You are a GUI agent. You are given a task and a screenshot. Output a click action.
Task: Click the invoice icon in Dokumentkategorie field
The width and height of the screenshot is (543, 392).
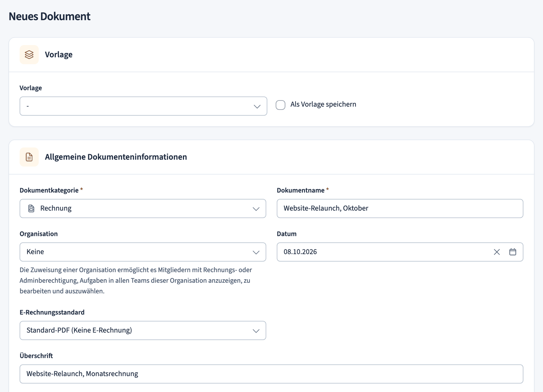tap(31, 208)
